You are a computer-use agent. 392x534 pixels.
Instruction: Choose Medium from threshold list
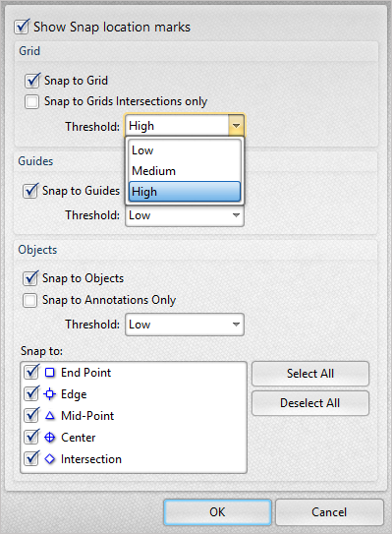pyautogui.click(x=185, y=170)
